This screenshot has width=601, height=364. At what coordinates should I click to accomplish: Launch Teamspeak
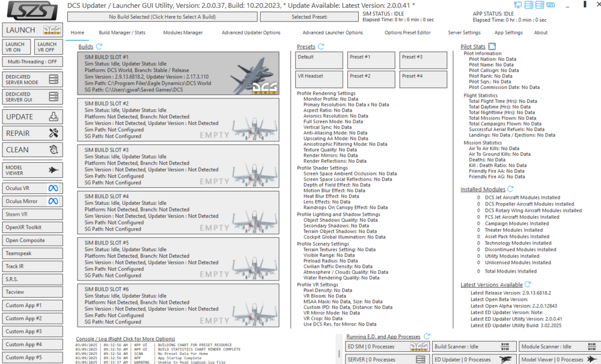[x=32, y=253]
